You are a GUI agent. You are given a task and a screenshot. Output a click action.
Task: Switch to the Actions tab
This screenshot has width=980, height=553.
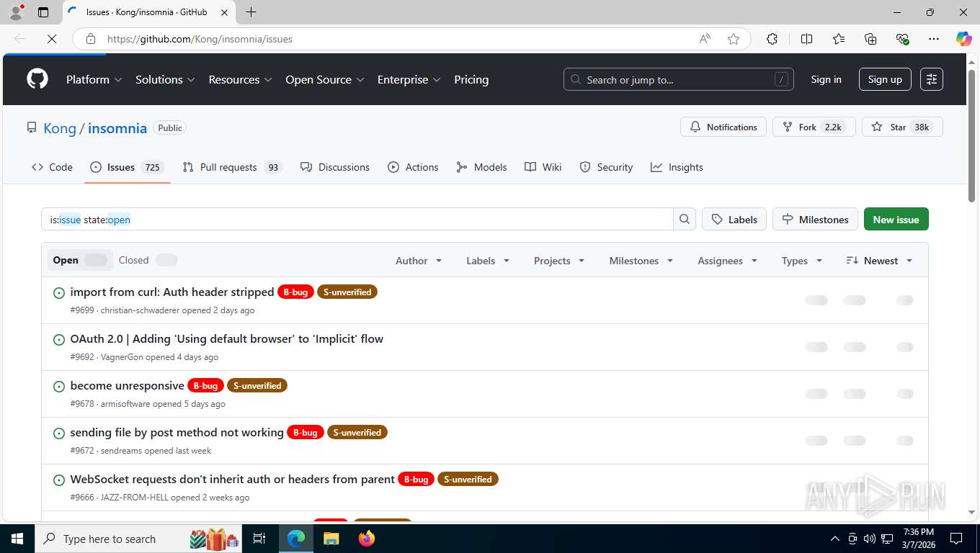tap(413, 167)
